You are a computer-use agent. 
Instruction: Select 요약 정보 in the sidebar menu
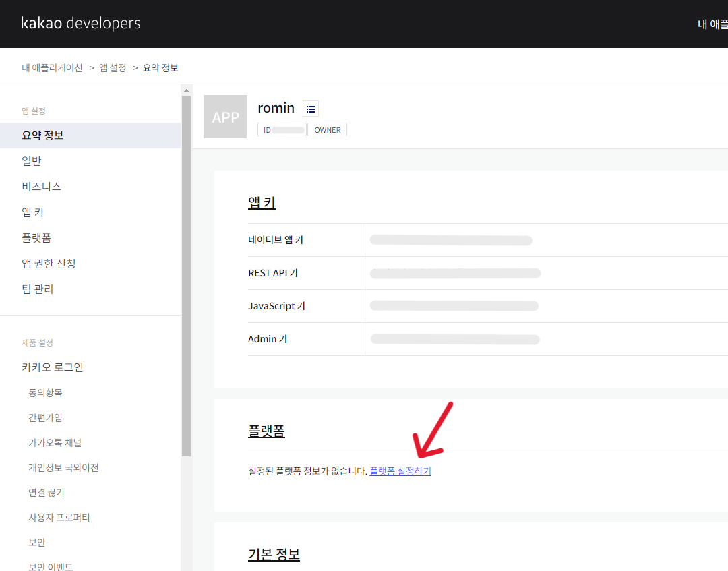pos(90,136)
